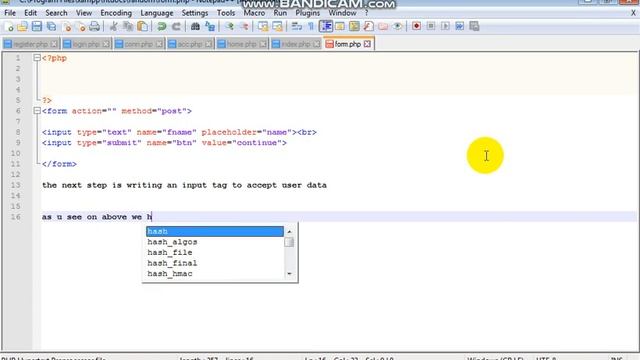The width and height of the screenshot is (640, 360).
Task: Select hash_hmac in autocomplete list
Action: point(215,274)
